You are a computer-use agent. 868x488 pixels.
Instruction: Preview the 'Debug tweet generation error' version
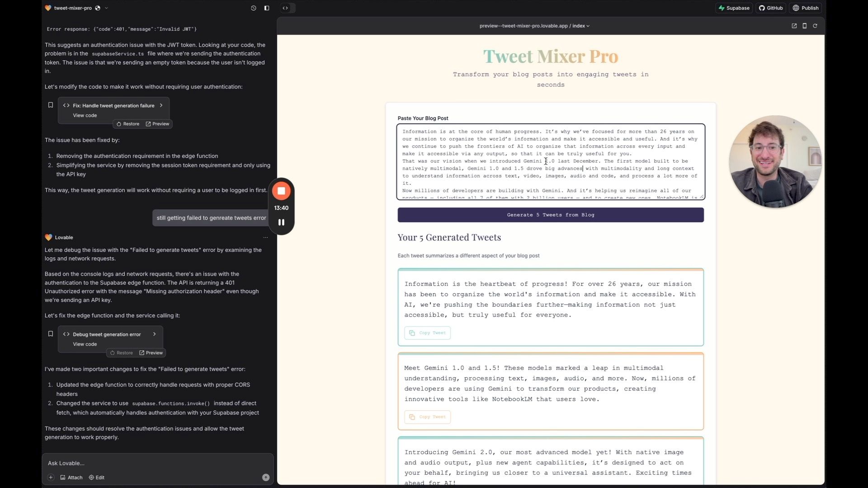click(151, 353)
